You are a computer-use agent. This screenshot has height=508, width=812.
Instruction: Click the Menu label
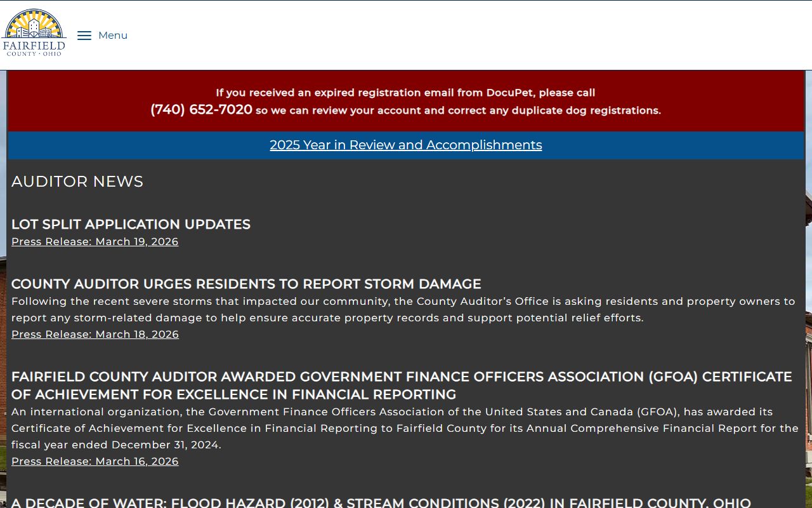click(x=113, y=36)
